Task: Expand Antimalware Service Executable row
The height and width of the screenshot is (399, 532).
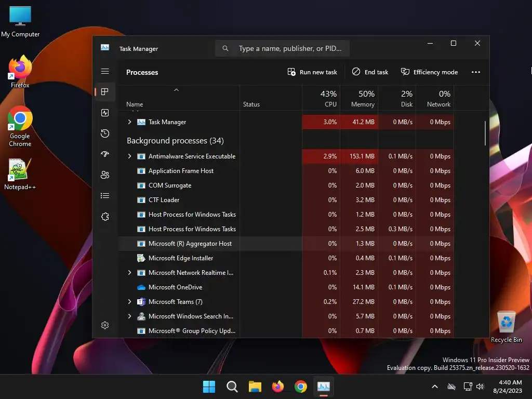Action: pyautogui.click(x=129, y=156)
